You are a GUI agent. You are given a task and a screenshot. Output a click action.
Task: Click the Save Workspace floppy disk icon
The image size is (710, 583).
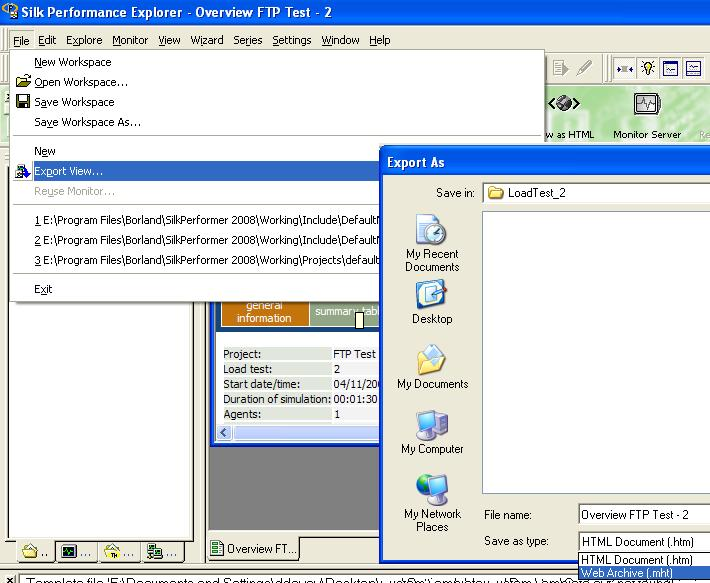23,101
